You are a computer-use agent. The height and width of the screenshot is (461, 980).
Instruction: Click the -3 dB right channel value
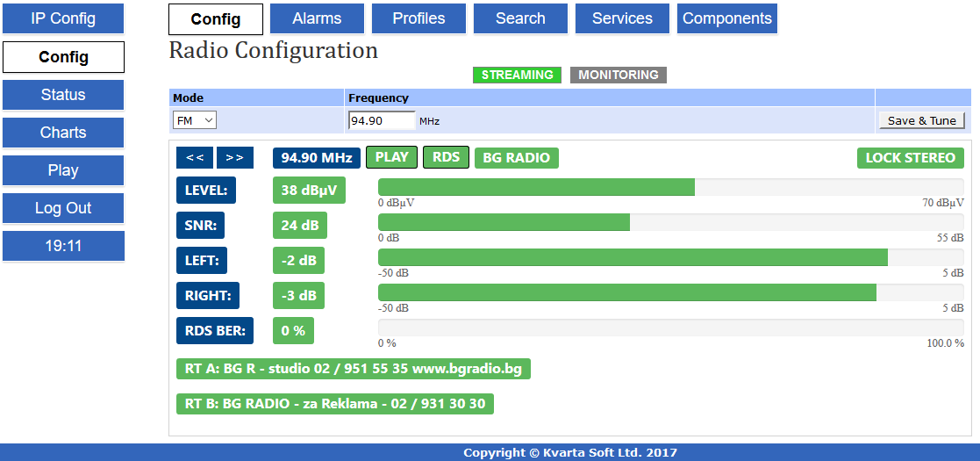point(299,295)
